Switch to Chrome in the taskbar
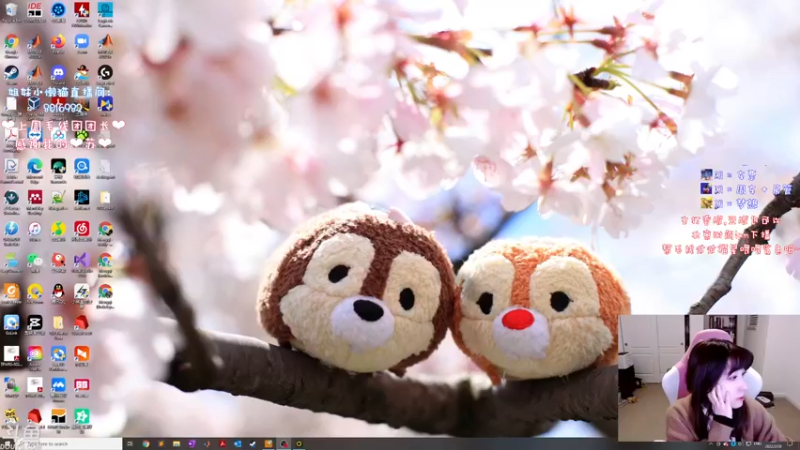Image resolution: width=800 pixels, height=450 pixels. (146, 444)
